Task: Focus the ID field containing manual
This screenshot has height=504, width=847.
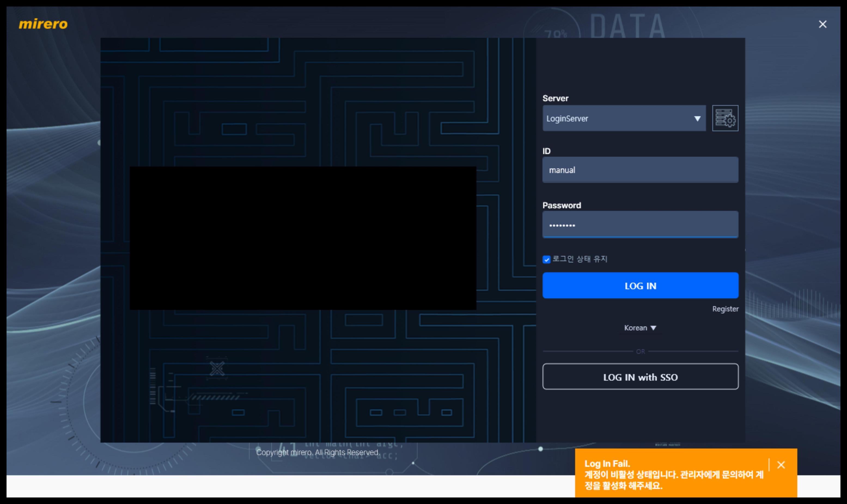Action: click(640, 170)
